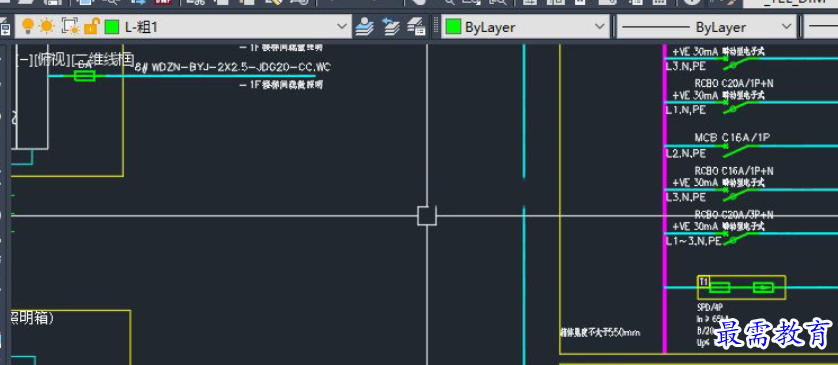This screenshot has width=838, height=365.
Task: Open the ByLayer linetype dropdown
Action: pos(706,27)
